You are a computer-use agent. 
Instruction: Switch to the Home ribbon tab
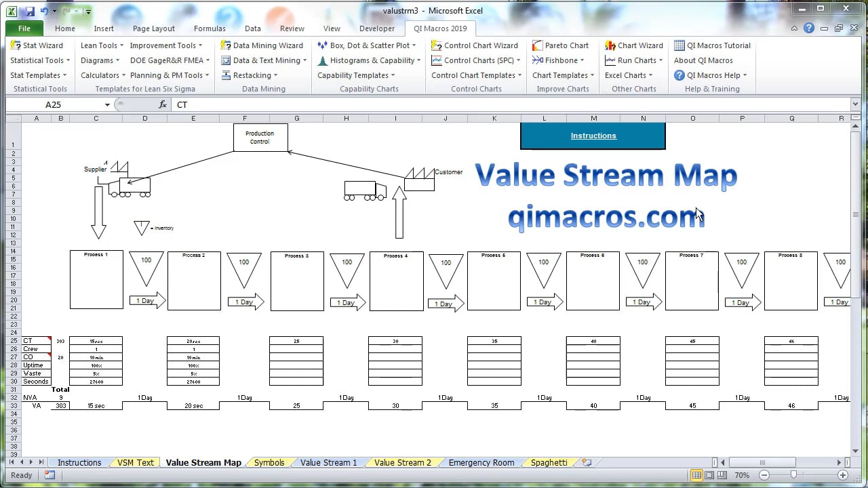coord(65,28)
